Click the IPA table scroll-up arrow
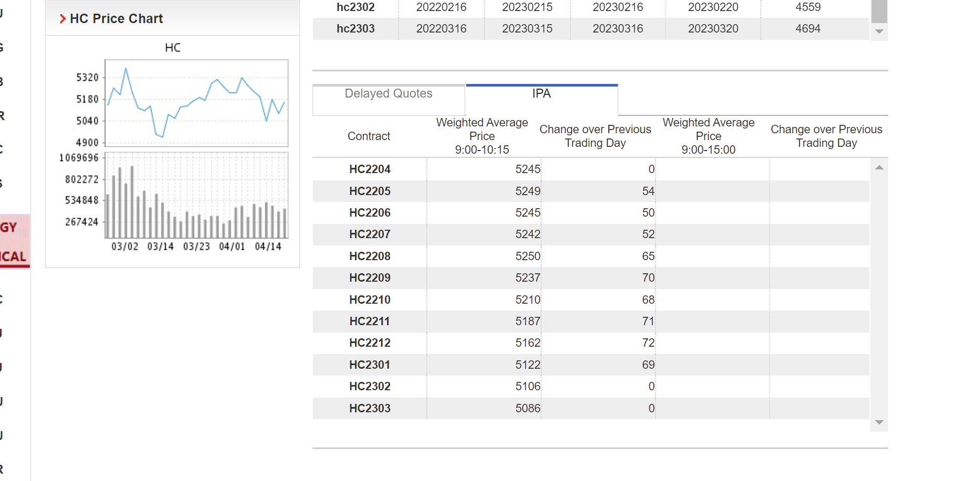This screenshot has height=481, width=980. 879,168
